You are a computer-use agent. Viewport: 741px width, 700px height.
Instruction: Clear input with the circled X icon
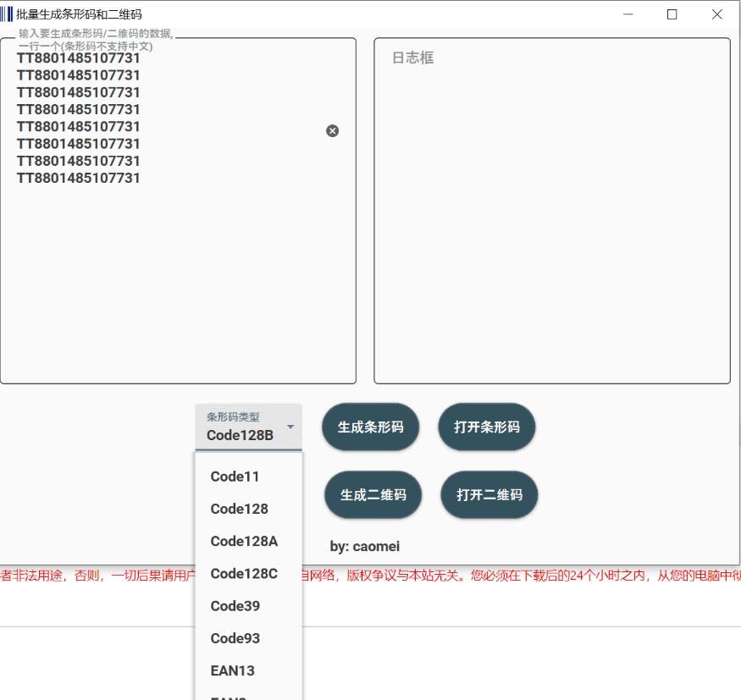click(x=332, y=131)
